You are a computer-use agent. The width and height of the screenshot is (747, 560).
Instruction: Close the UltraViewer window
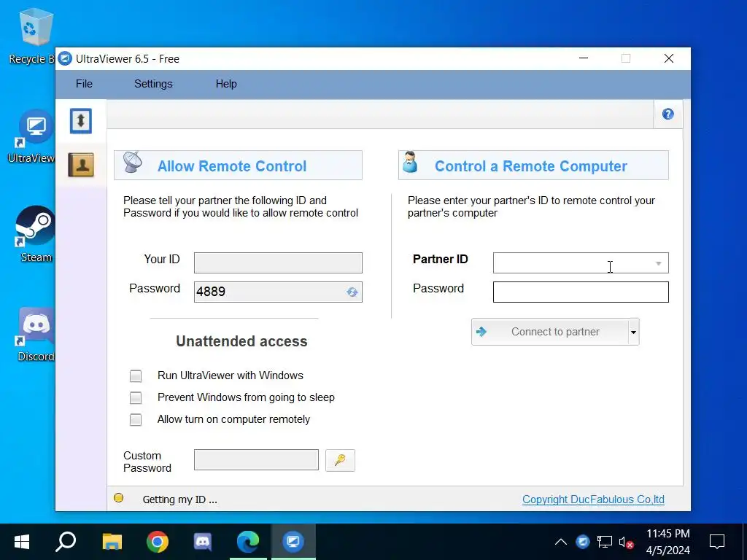669,58
